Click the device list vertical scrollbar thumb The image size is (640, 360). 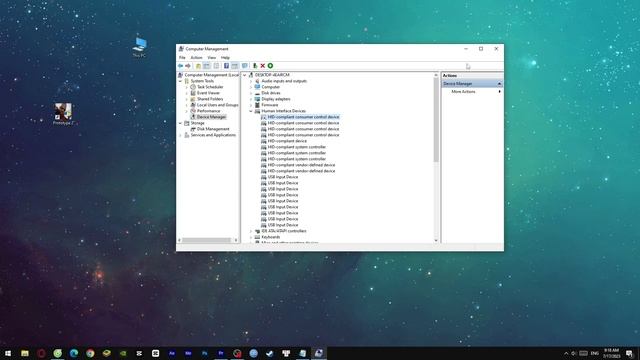coord(436,120)
